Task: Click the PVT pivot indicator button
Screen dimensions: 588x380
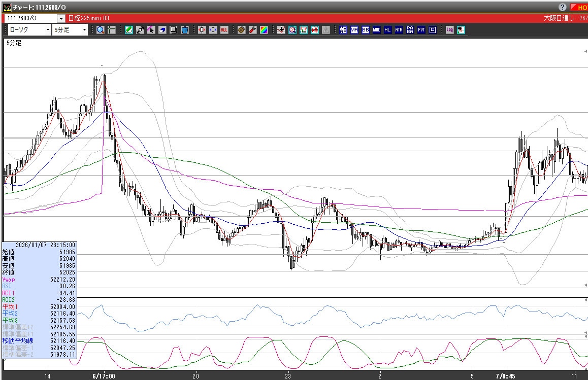Action: pos(421,30)
